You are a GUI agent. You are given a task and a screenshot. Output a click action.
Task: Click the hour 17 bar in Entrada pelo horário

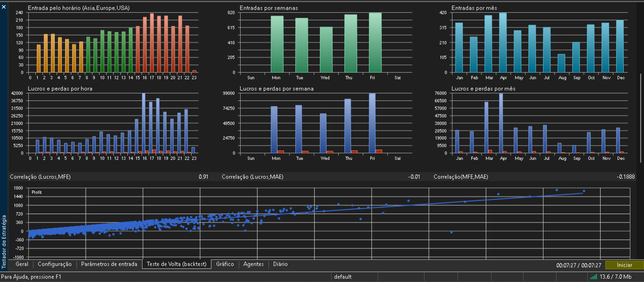click(152, 43)
